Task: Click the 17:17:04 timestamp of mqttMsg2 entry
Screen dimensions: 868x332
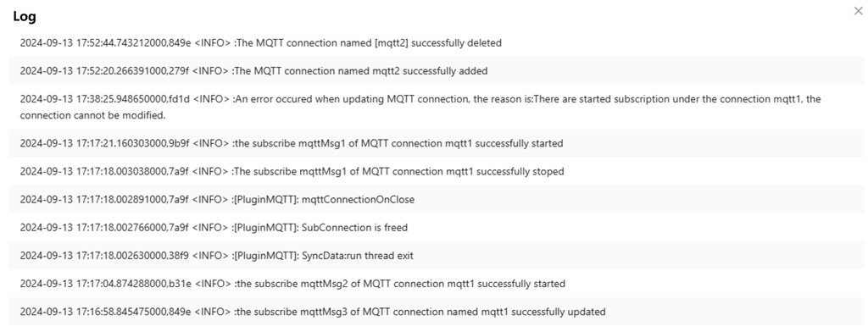Action: [x=105, y=284]
